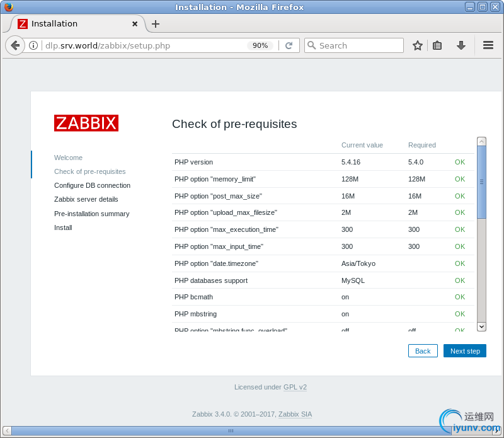Click the ZABBIX logo
Image resolution: width=504 pixels, height=438 pixels.
pyautogui.click(x=86, y=123)
